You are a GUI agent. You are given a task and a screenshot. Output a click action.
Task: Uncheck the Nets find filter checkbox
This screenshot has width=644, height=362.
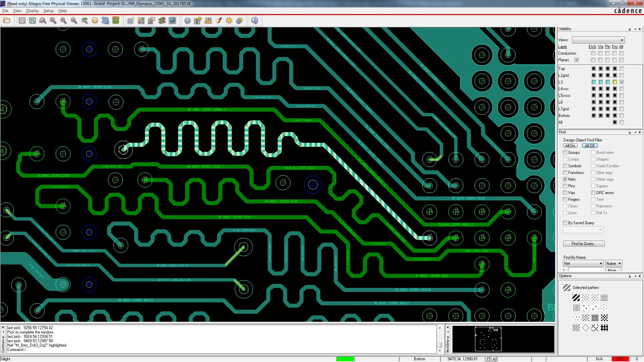565,179
